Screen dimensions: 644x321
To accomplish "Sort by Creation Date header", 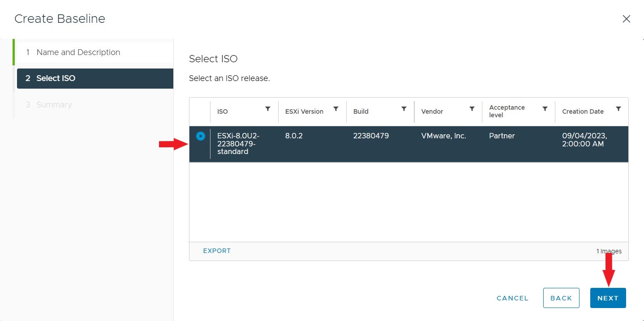I will (583, 111).
